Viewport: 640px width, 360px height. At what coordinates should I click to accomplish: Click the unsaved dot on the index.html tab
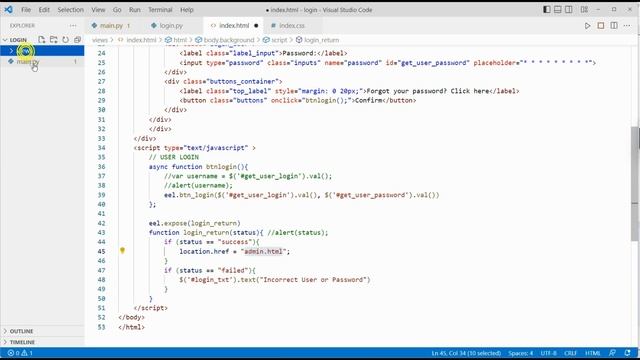256,25
